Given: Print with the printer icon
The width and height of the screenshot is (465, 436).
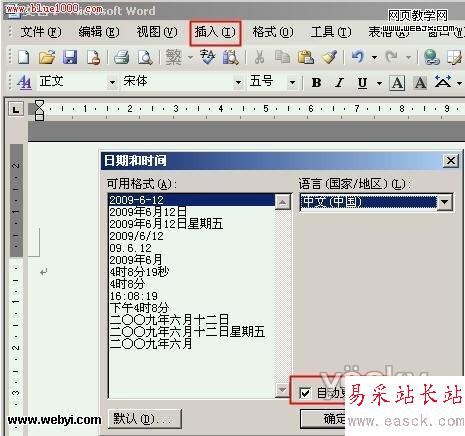Looking at the screenshot, I should (122, 57).
